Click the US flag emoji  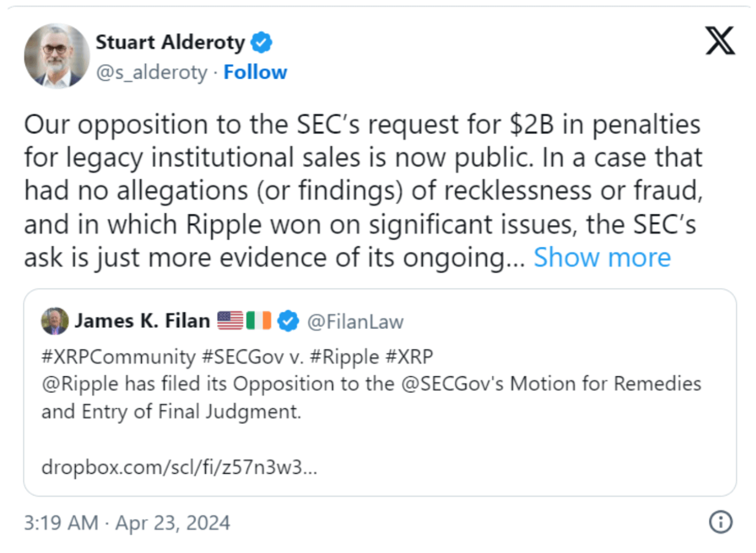click(x=230, y=321)
